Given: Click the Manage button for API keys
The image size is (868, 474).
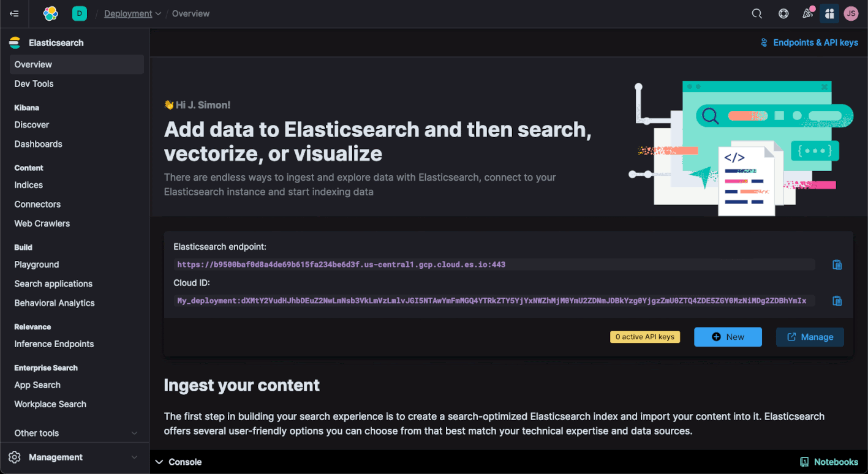Looking at the screenshot, I should tap(810, 337).
